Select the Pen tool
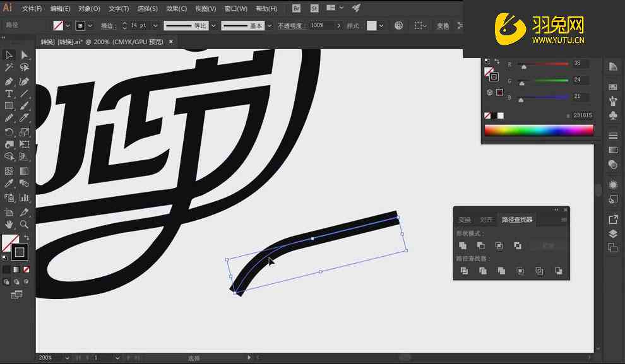This screenshot has height=364, width=625. click(9, 81)
